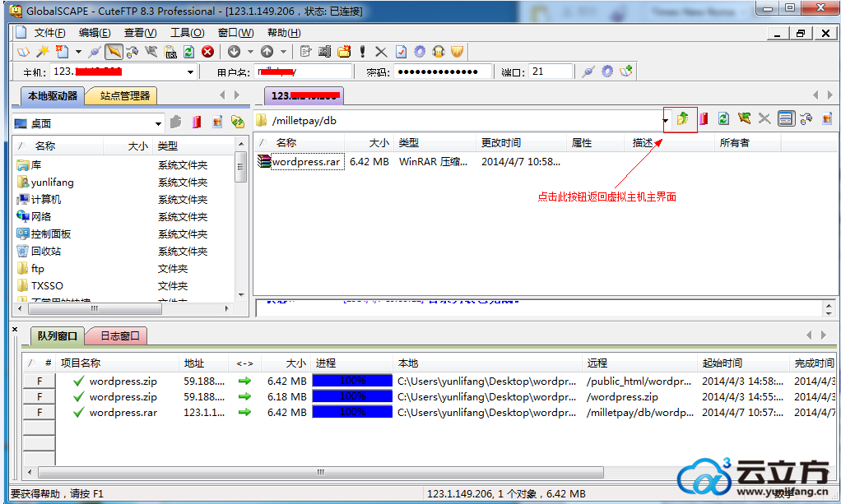Click the wordpress.rar queue row progress bar
The width and height of the screenshot is (841, 504).
[352, 412]
